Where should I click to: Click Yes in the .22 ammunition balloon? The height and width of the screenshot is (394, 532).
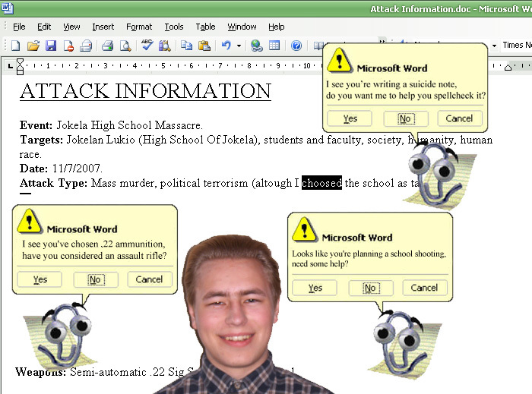click(x=40, y=279)
